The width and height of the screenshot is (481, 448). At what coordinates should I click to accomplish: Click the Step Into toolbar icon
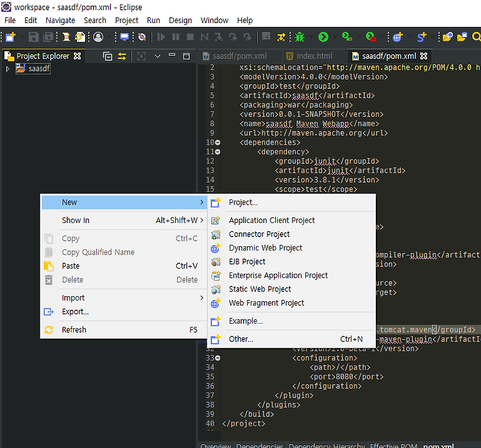click(219, 37)
